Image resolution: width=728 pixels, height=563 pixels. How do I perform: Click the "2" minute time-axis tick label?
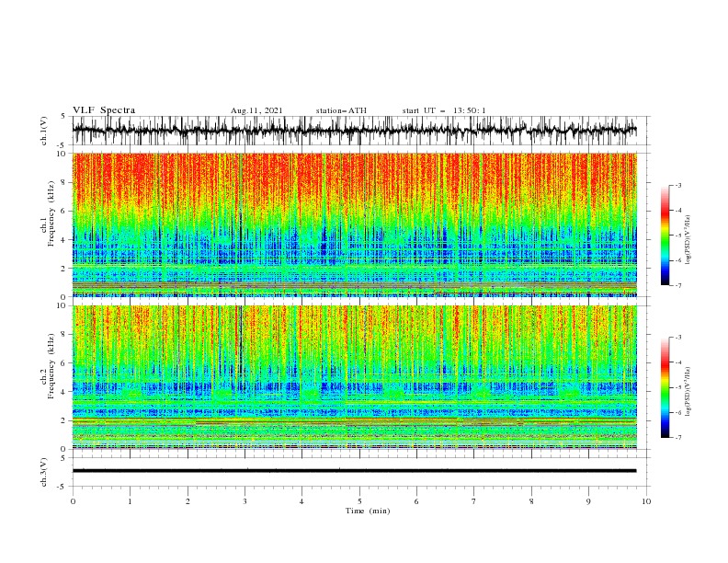tap(188, 501)
